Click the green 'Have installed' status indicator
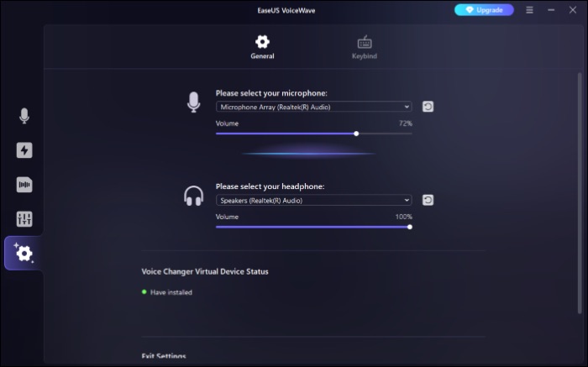Screen dimensions: 588x367 click(144, 292)
